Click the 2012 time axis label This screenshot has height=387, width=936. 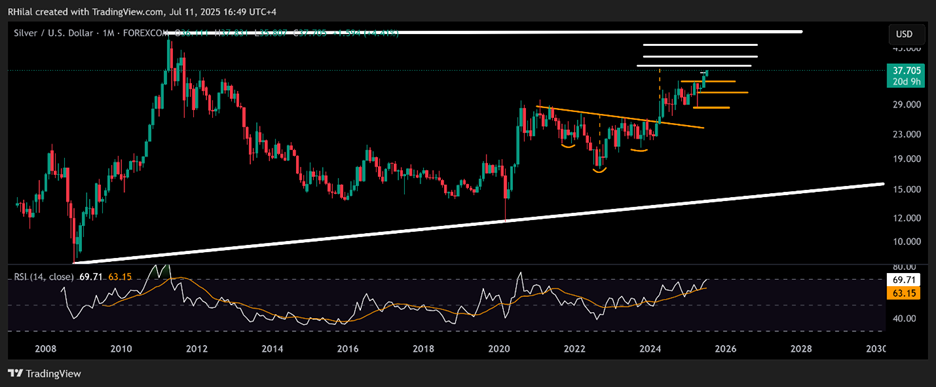click(197, 348)
